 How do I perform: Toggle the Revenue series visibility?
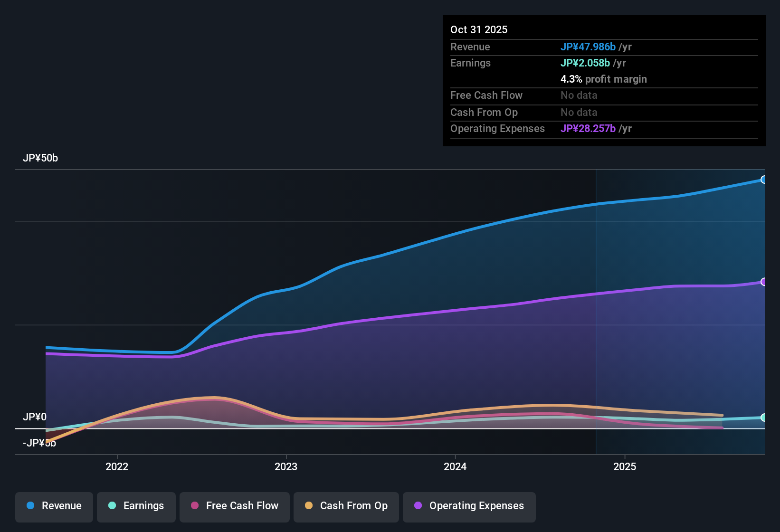54,506
